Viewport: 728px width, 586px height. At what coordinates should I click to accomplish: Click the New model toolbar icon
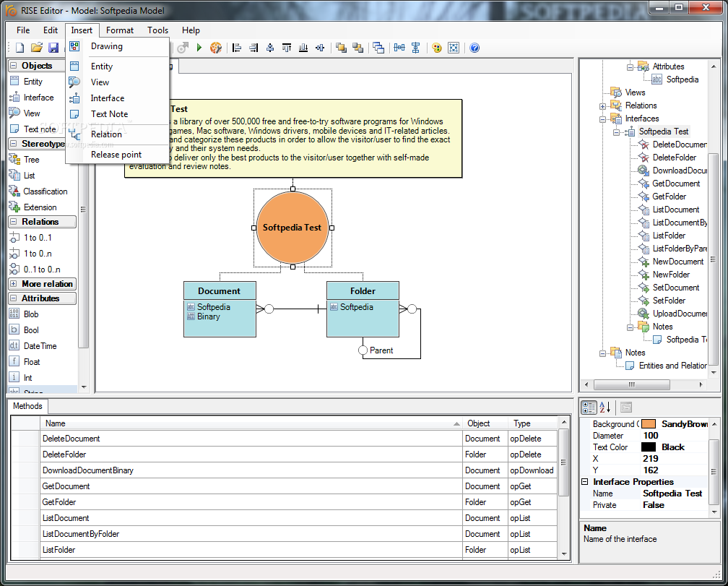[19, 48]
